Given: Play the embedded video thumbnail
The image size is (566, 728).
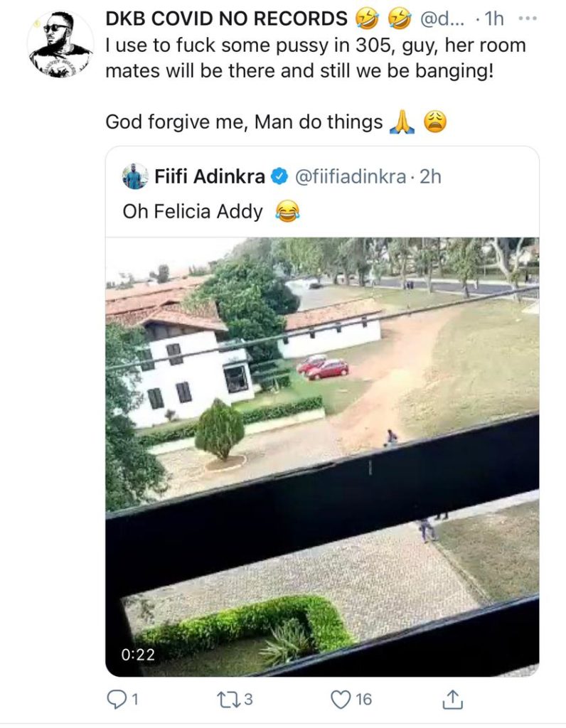Looking at the screenshot, I should point(322,457).
